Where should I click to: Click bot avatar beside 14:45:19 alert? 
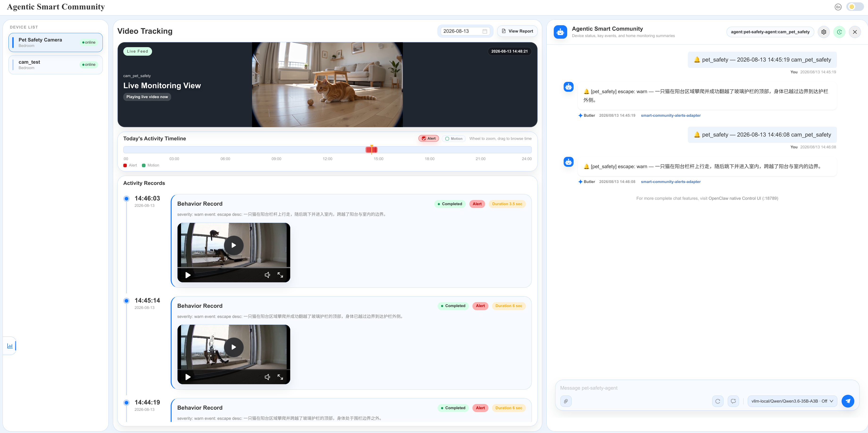(568, 87)
